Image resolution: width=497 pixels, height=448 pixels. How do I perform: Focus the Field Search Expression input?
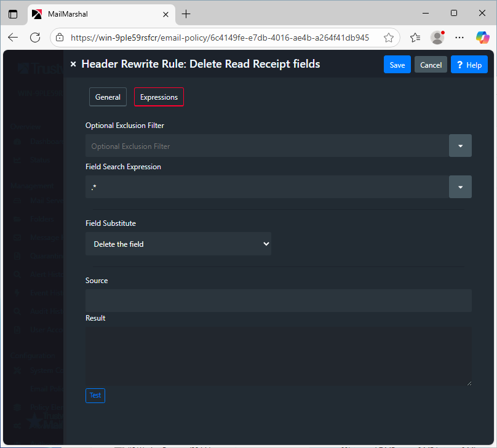[267, 187]
